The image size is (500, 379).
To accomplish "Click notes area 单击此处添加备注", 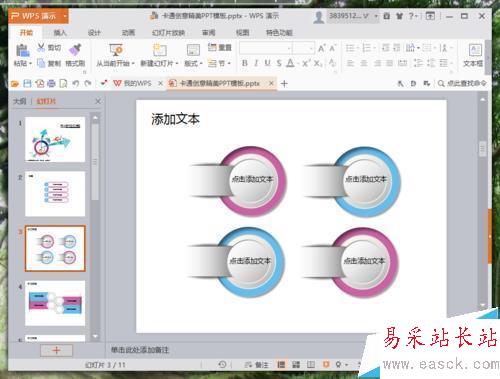I will [x=140, y=350].
